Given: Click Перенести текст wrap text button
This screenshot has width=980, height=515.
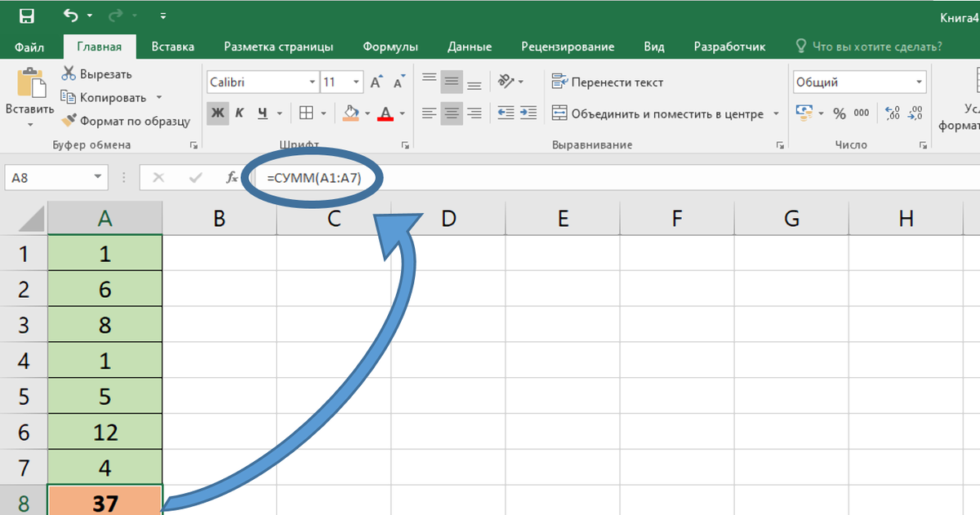Looking at the screenshot, I should pyautogui.click(x=608, y=82).
